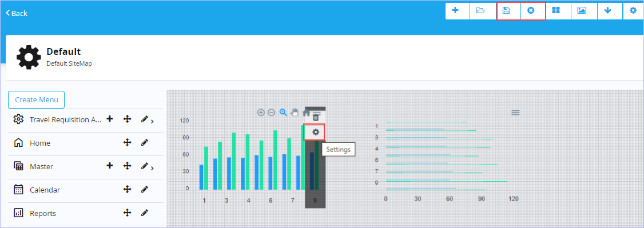The height and width of the screenshot is (228, 644).
Task: Click the circled X cancel icon
Action: [x=531, y=11]
